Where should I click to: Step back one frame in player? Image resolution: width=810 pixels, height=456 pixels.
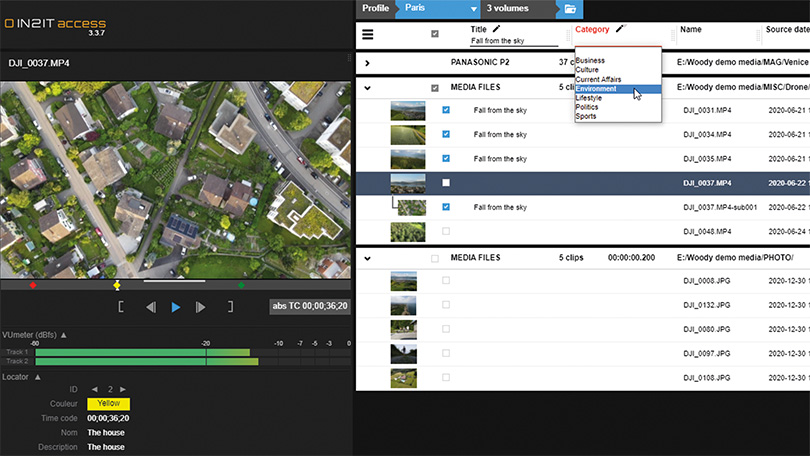pos(151,307)
